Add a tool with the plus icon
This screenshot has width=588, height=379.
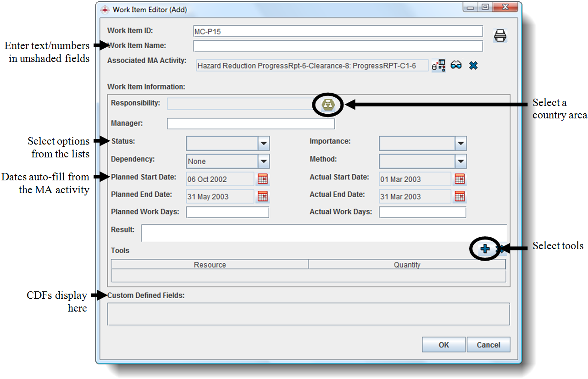[x=485, y=249]
